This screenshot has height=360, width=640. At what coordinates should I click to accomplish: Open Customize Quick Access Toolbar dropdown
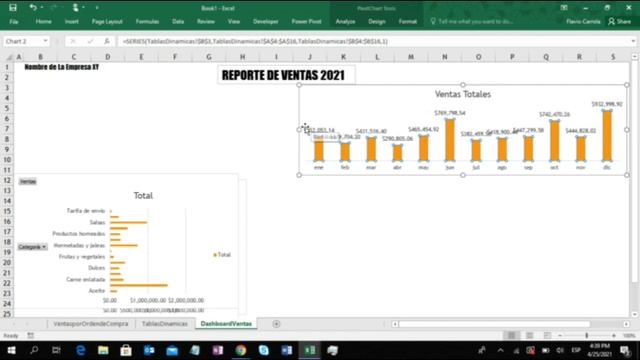(x=97, y=7)
